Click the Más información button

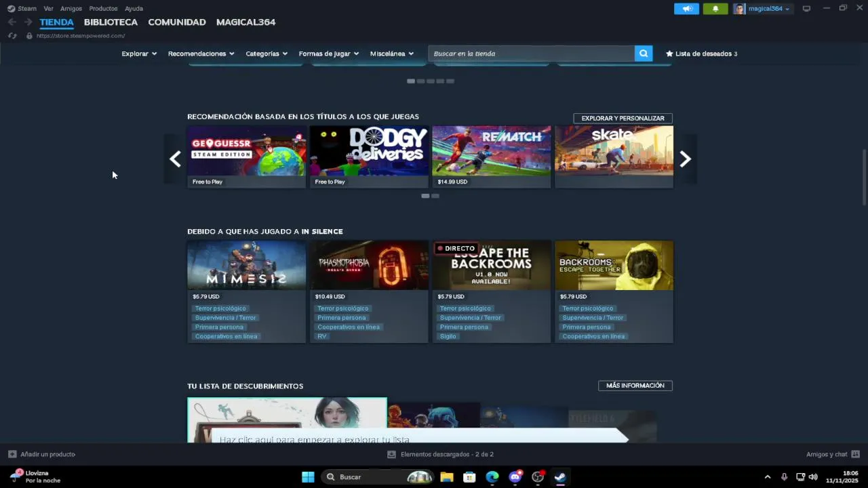point(635,386)
